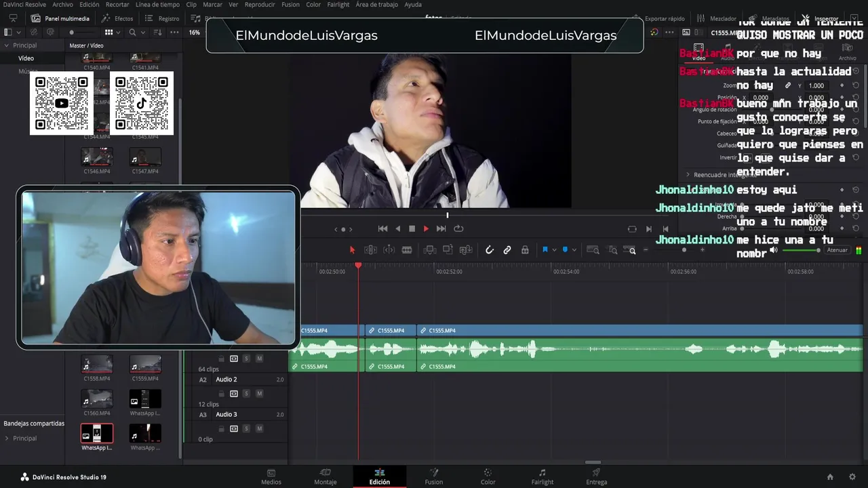Lock the Audio 2 track
The height and width of the screenshot is (488, 868).
(x=221, y=394)
